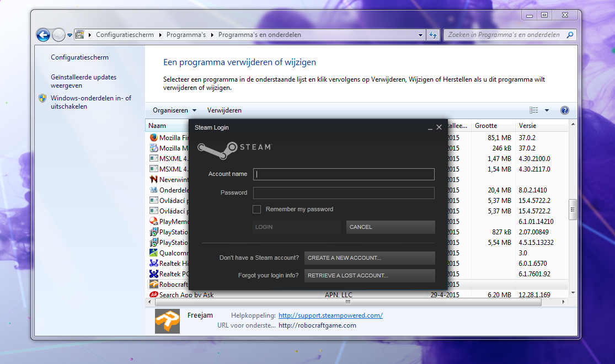Click the Search App by Ask icon

tap(154, 294)
